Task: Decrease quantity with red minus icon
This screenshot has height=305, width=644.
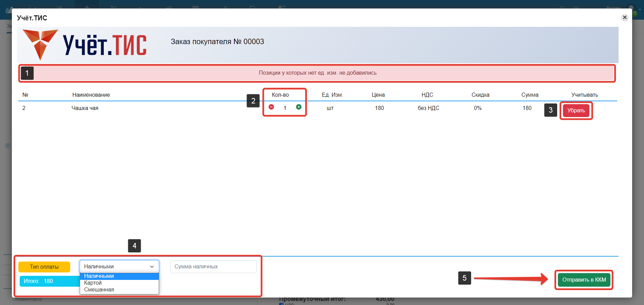Action: [271, 107]
